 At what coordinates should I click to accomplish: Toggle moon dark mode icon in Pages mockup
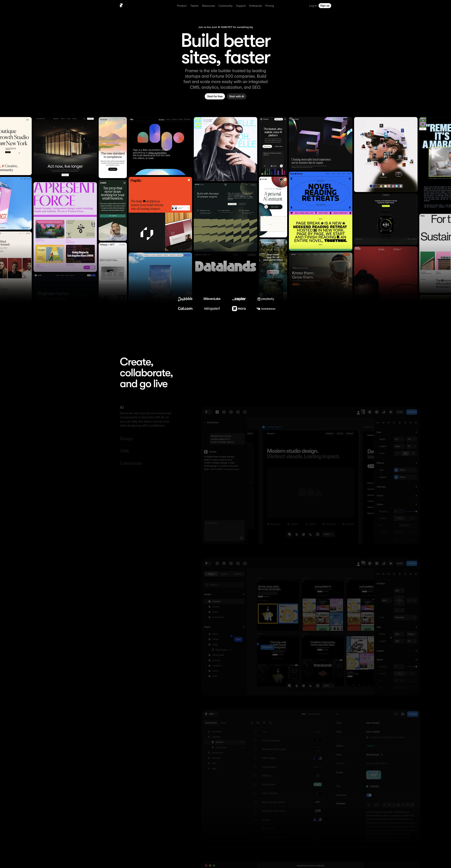pos(311,686)
